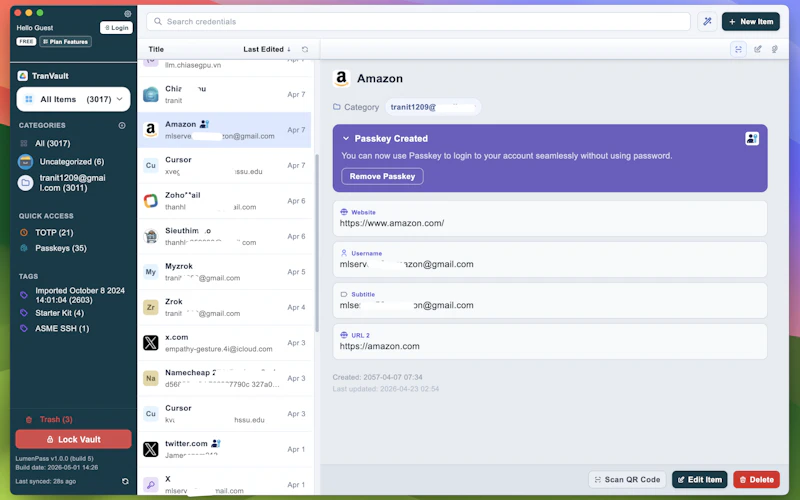Select the Myzrok entry
The width and height of the screenshot is (800, 500).
click(224, 272)
